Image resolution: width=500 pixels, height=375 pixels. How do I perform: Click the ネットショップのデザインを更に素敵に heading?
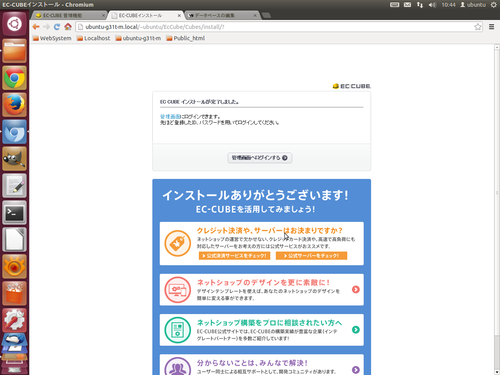point(263,282)
